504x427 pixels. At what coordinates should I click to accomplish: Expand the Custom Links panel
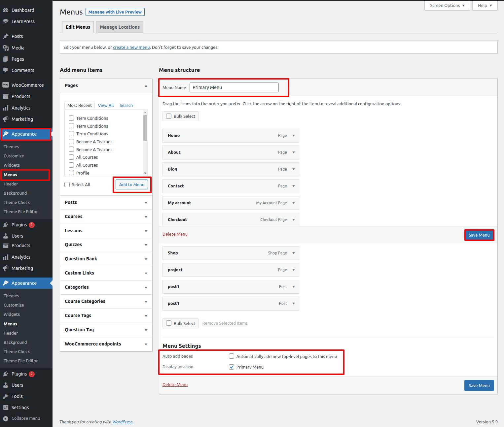coord(146,273)
